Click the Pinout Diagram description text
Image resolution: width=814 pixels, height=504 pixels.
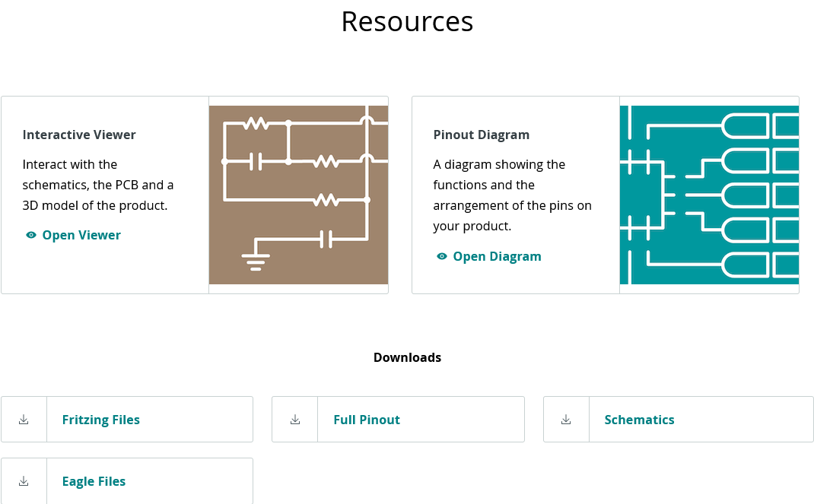[512, 195]
